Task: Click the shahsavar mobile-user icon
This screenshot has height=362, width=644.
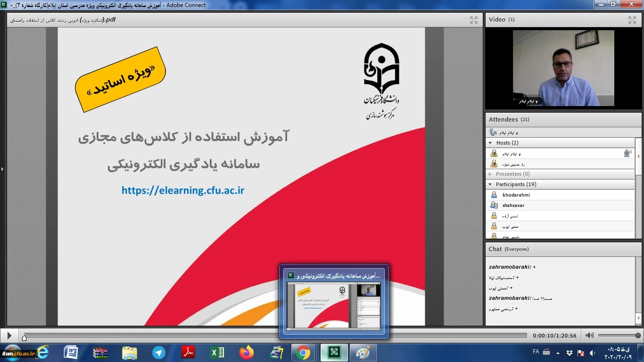Action: point(494,205)
